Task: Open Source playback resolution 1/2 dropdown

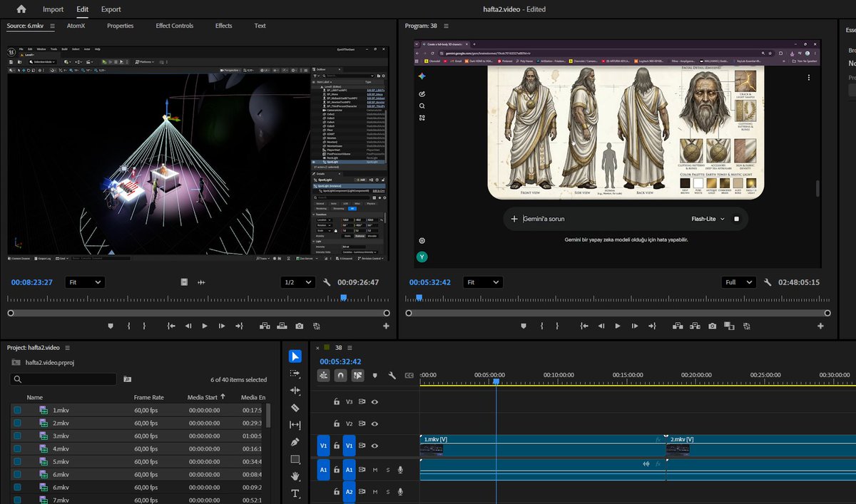Action: click(x=298, y=282)
